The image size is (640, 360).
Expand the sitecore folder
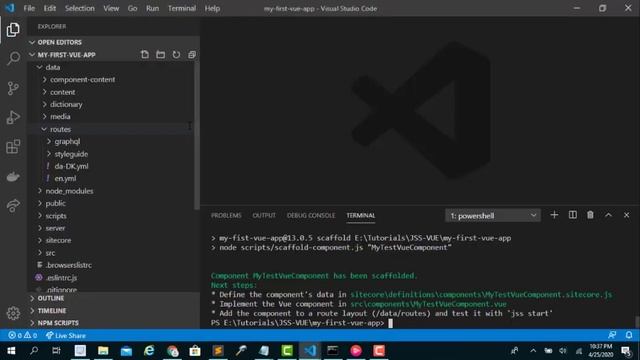click(111, 240)
